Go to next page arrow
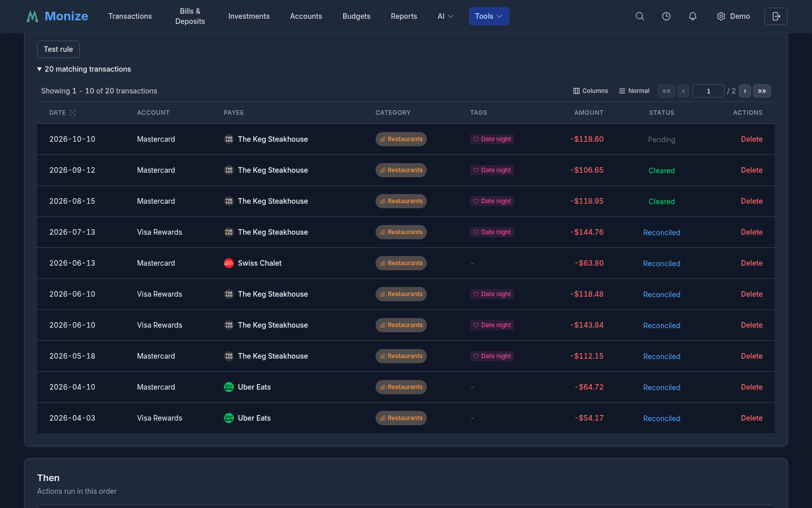 (745, 91)
